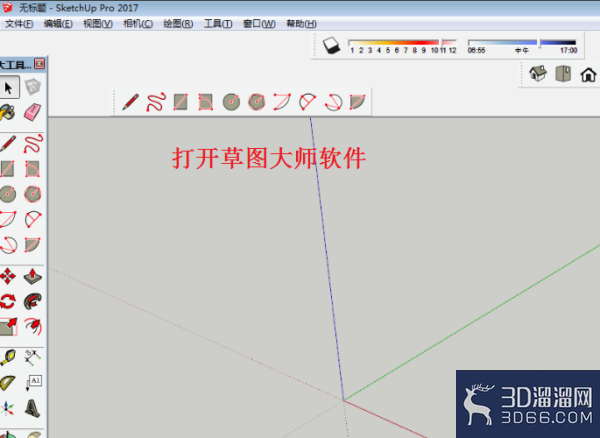Toggle shadows display on or off
Image resolution: width=600 pixels, height=438 pixels.
(331, 46)
